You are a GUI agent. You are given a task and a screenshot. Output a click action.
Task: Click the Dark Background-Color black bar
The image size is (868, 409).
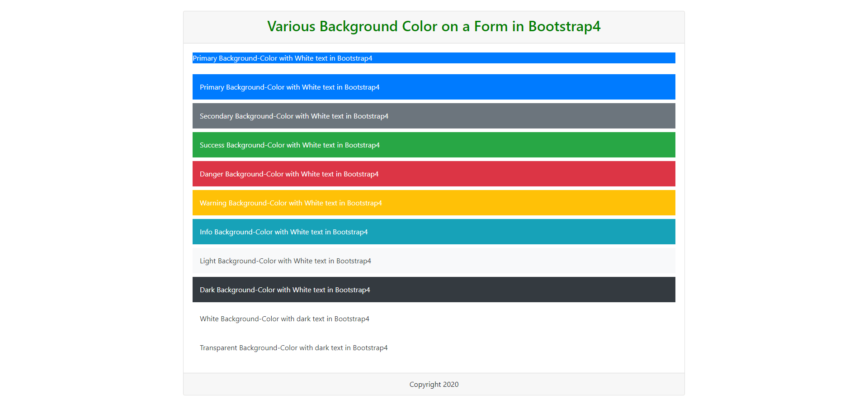[x=434, y=289]
